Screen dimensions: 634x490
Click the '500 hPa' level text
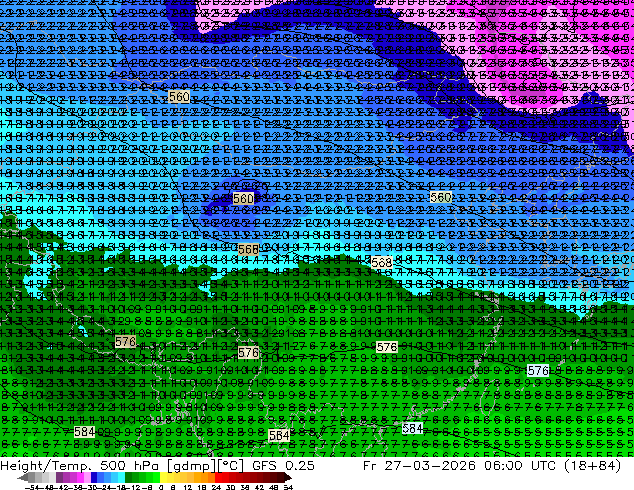point(131,465)
